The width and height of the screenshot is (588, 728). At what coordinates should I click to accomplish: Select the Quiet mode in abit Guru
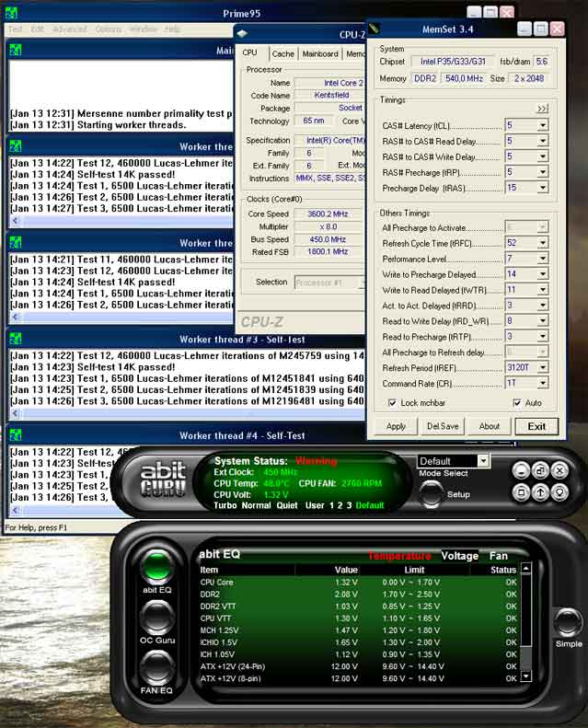pyautogui.click(x=287, y=505)
